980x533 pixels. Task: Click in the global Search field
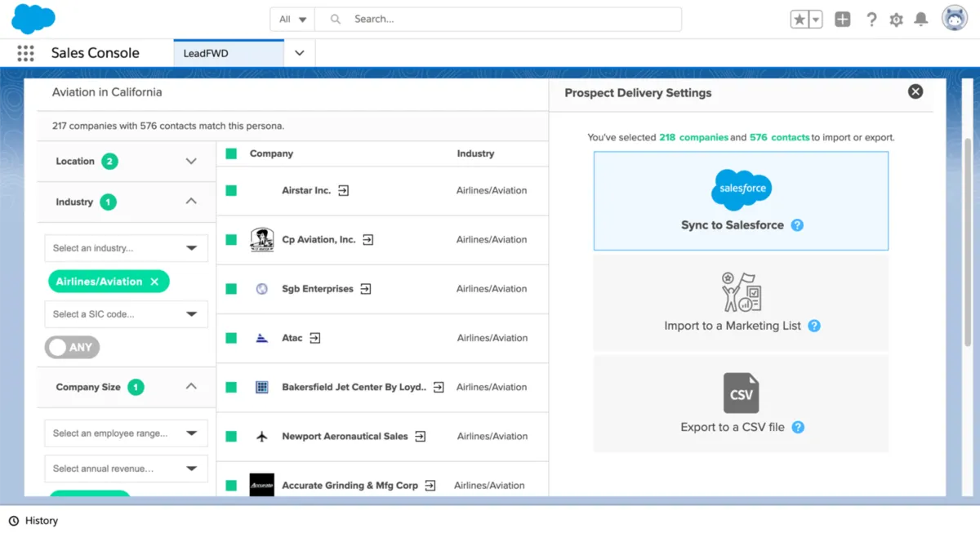pyautogui.click(x=498, y=20)
